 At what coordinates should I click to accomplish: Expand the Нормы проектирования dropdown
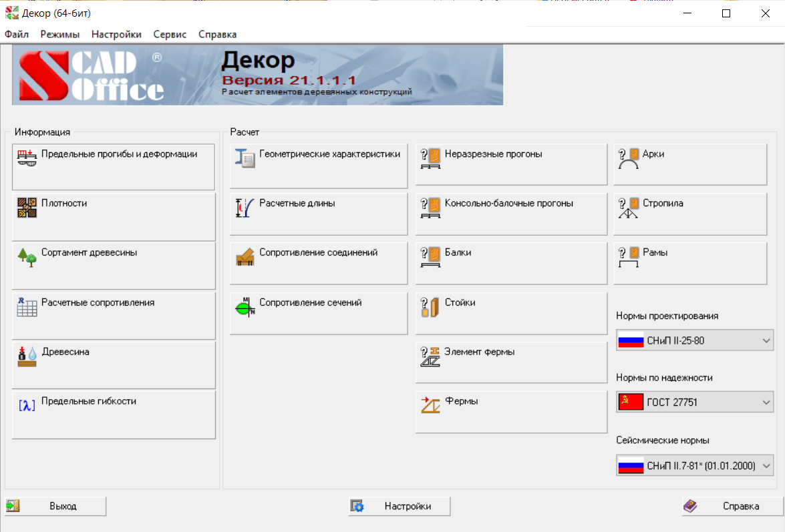point(694,340)
